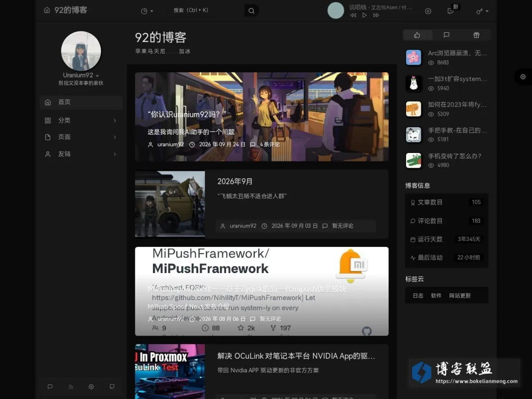The height and width of the screenshot is (399, 532).
Task: Open the 4条评论 link on featured post
Action: pos(270,145)
